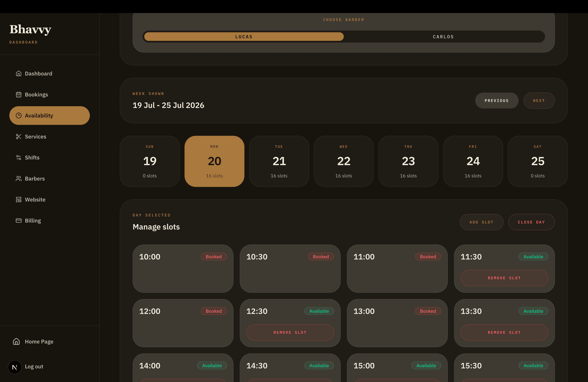Show the previous week
588x382 pixels.
pyautogui.click(x=497, y=101)
